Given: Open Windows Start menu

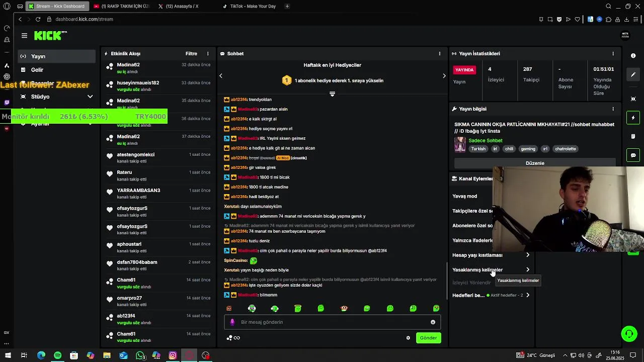Looking at the screenshot, I should point(8,355).
